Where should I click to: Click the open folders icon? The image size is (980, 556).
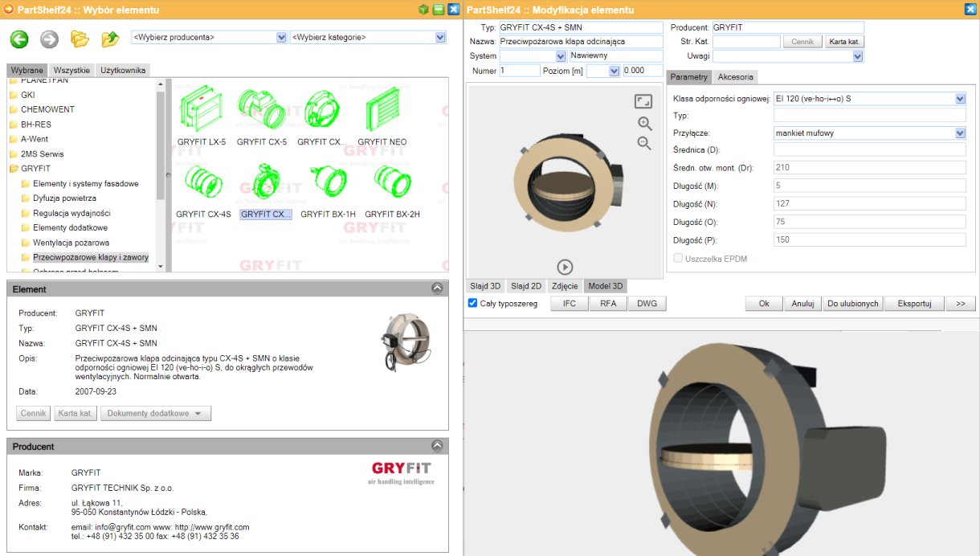click(x=80, y=39)
